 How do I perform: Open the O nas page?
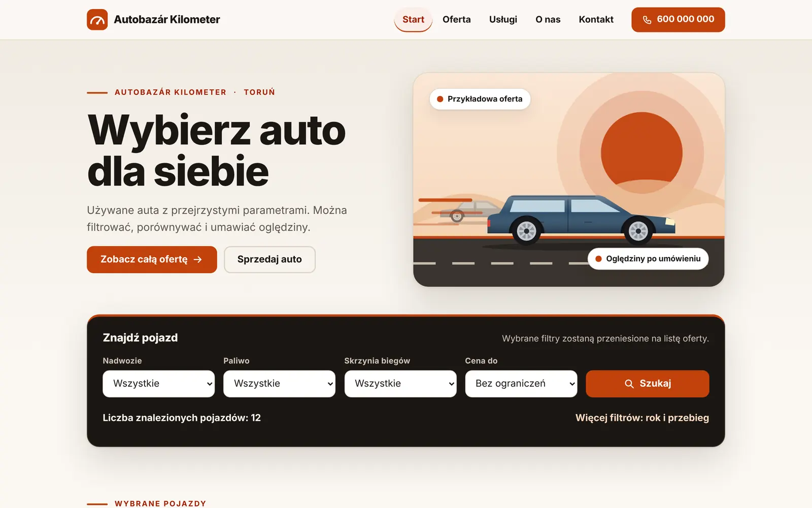(548, 19)
